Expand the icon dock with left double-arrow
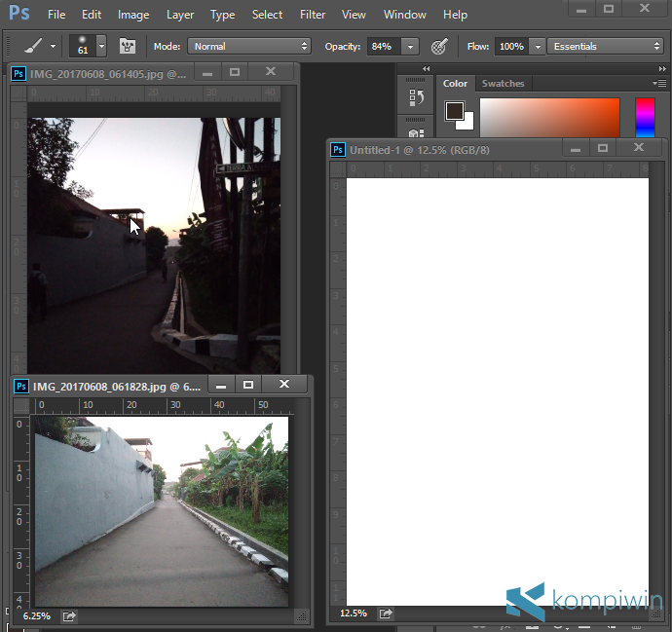Image resolution: width=672 pixels, height=632 pixels. [x=426, y=68]
